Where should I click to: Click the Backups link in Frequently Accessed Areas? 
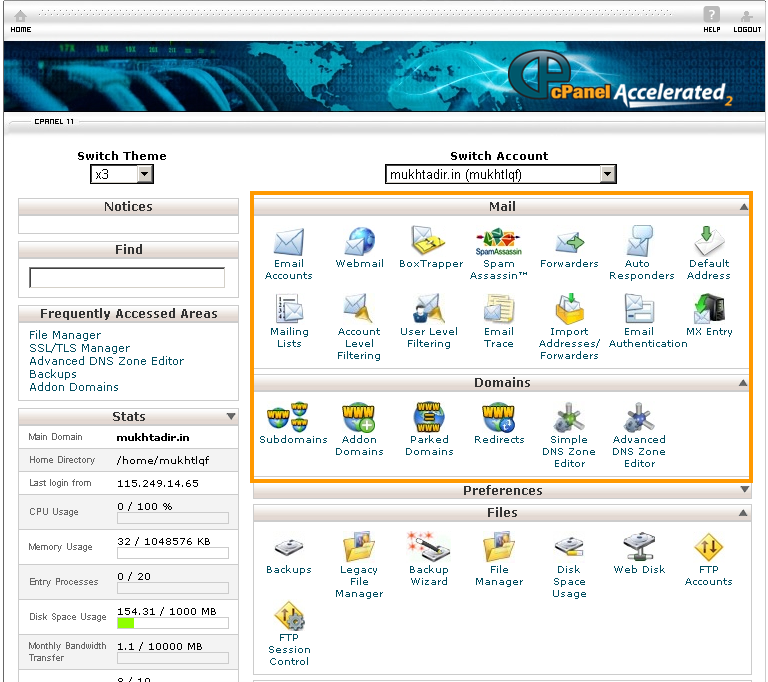(x=53, y=374)
